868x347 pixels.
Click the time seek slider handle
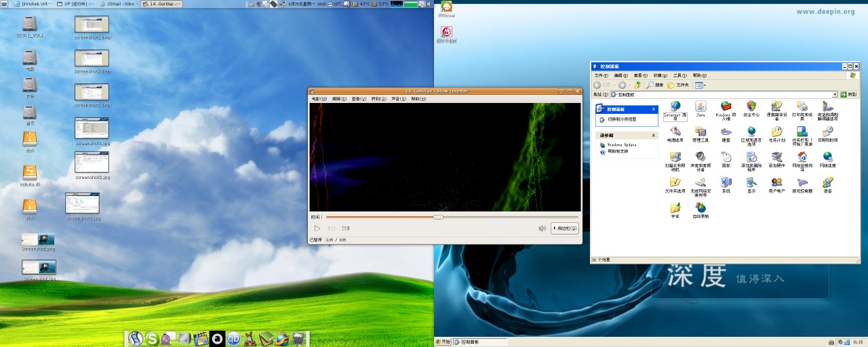click(x=438, y=217)
